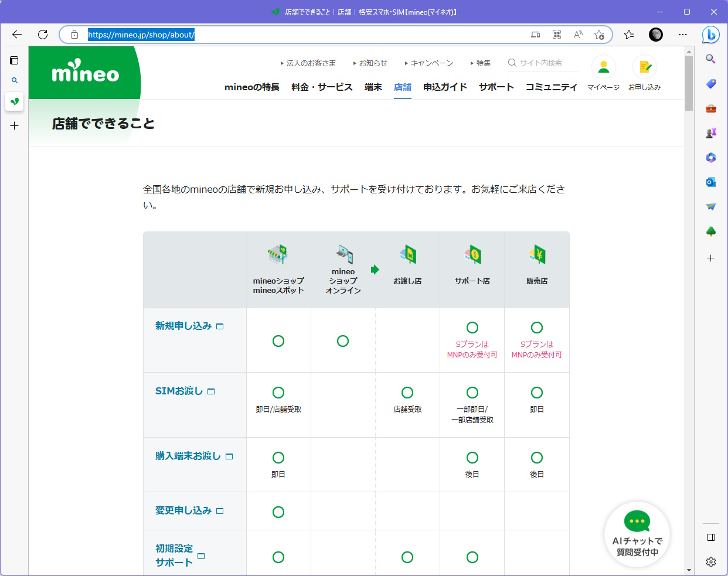Open the vertical tab search icon
The width and height of the screenshot is (728, 576).
[x=14, y=80]
